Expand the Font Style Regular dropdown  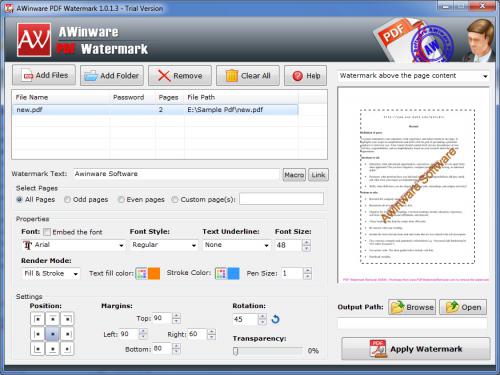pos(164,245)
